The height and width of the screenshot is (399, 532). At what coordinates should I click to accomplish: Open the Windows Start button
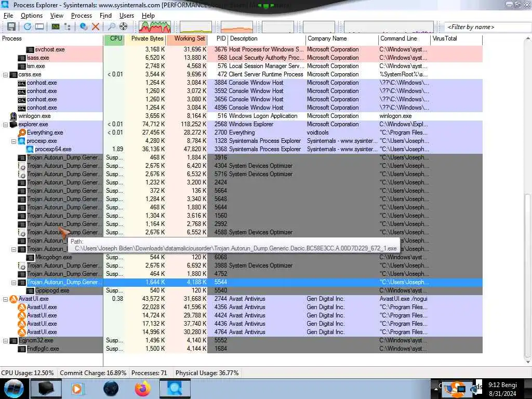pyautogui.click(x=14, y=389)
